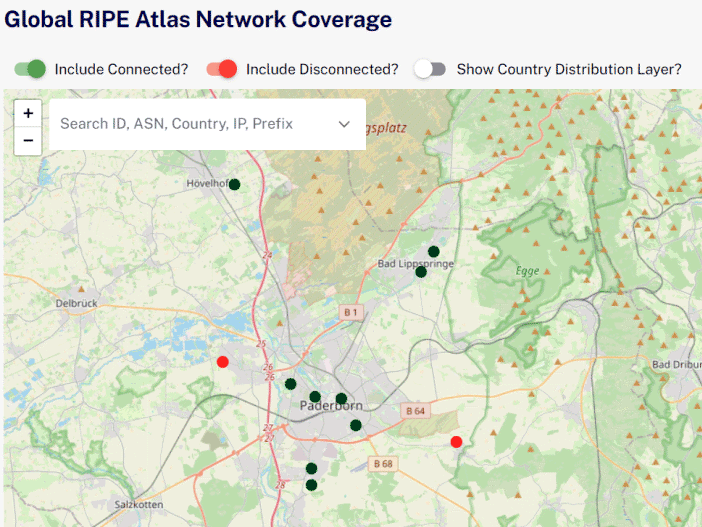The height and width of the screenshot is (527, 702).
Task: Select the upper probe at Bad Lippspringe
Action: pyautogui.click(x=433, y=251)
